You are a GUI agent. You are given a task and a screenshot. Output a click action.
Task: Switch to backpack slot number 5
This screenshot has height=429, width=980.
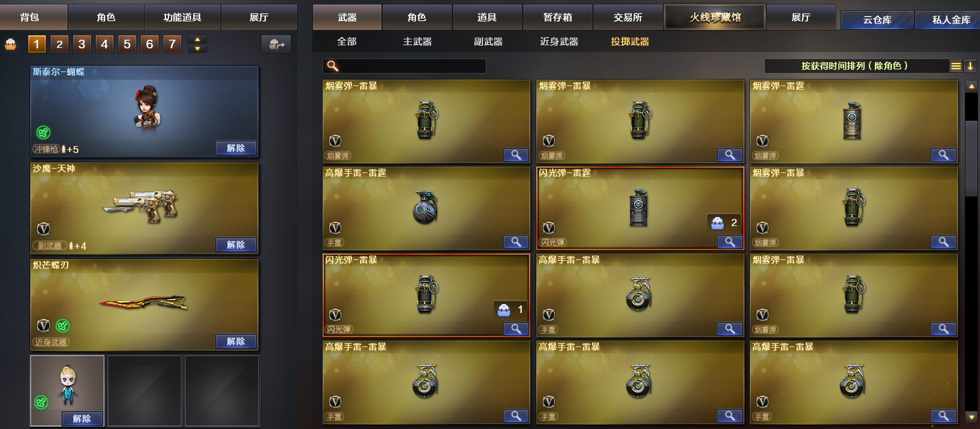click(x=127, y=44)
